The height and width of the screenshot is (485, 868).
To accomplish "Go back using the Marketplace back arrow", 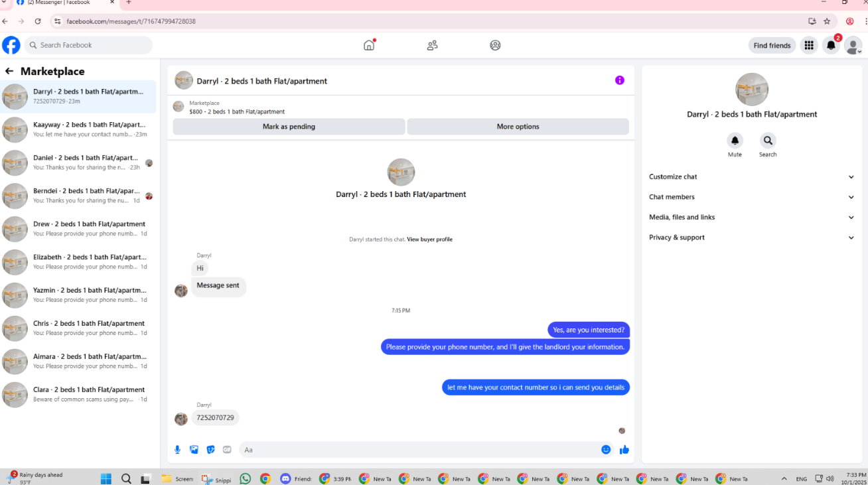I will point(9,71).
